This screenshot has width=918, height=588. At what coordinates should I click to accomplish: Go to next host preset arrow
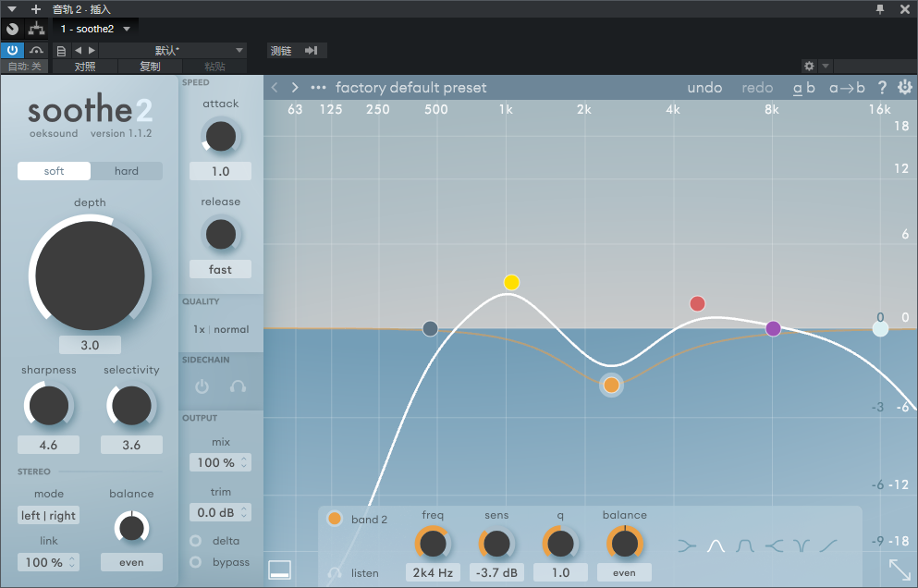[92, 50]
